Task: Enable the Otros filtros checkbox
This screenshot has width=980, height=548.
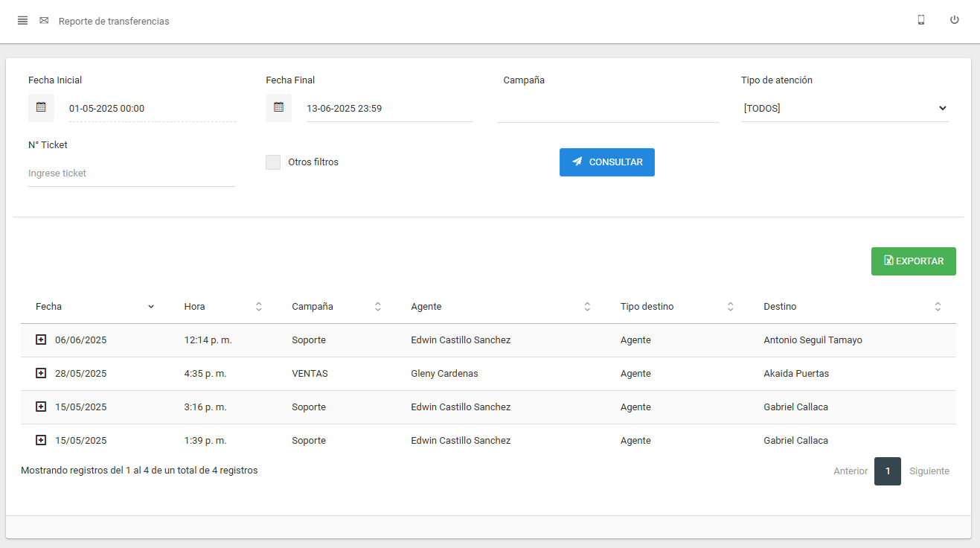Action: (273, 162)
